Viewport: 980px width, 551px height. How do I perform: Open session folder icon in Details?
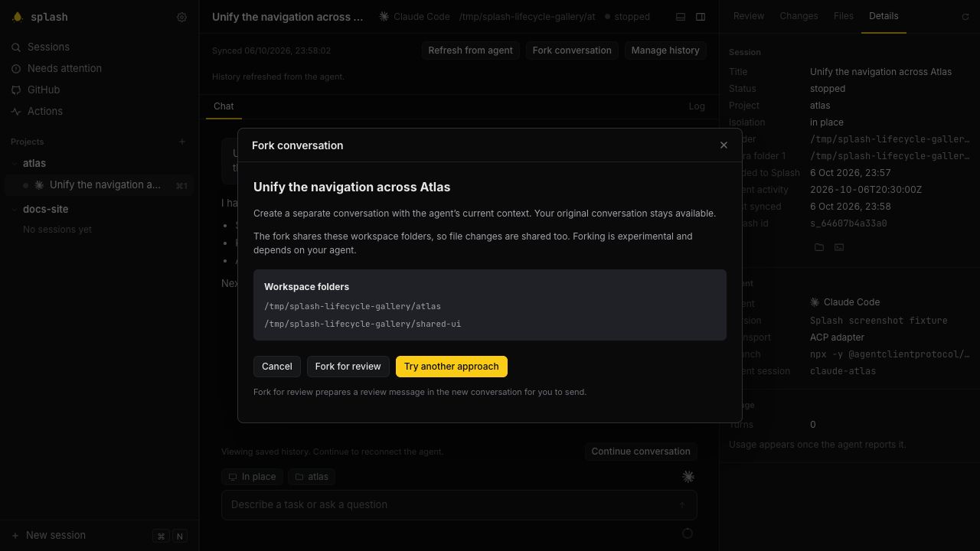coord(819,247)
